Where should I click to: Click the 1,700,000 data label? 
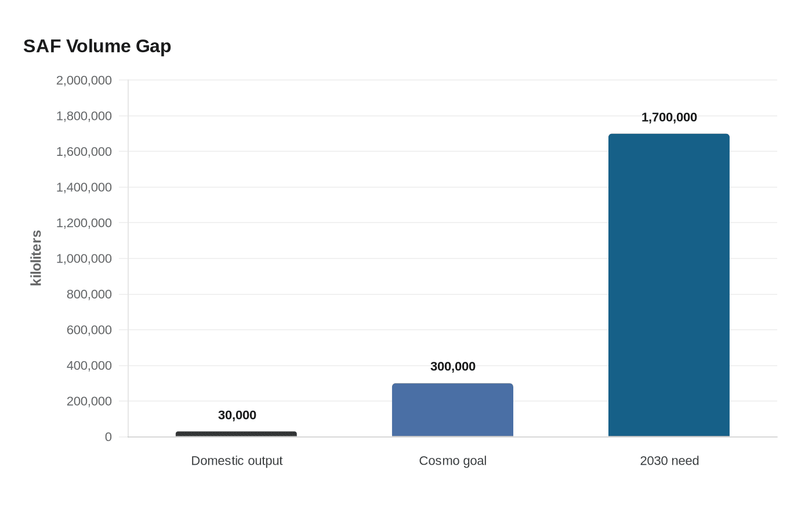pos(669,117)
